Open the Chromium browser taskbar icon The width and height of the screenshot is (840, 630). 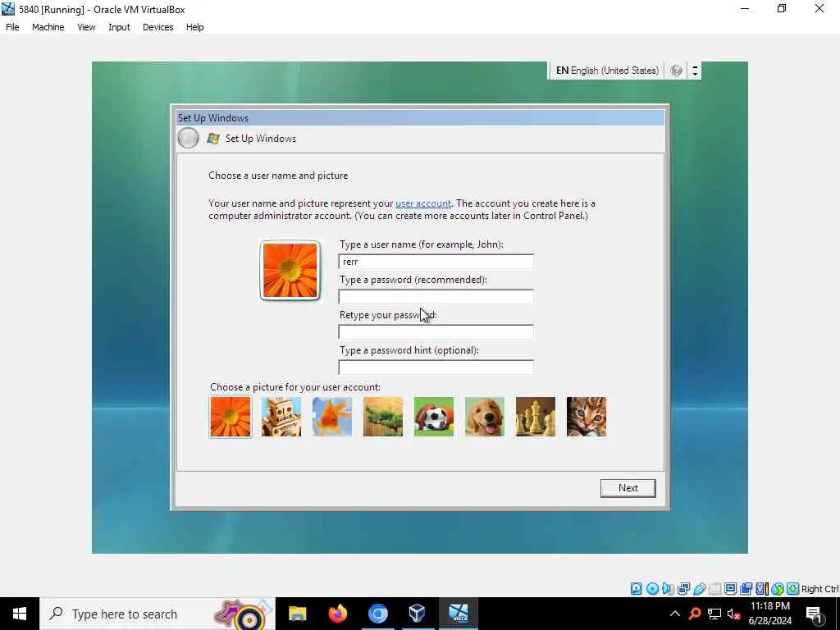(377, 614)
